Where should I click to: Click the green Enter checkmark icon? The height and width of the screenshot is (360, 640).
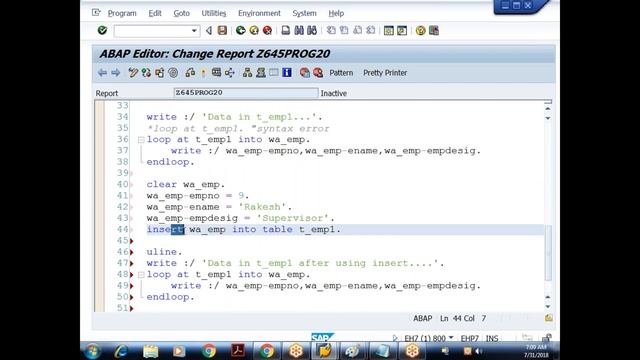(102, 30)
